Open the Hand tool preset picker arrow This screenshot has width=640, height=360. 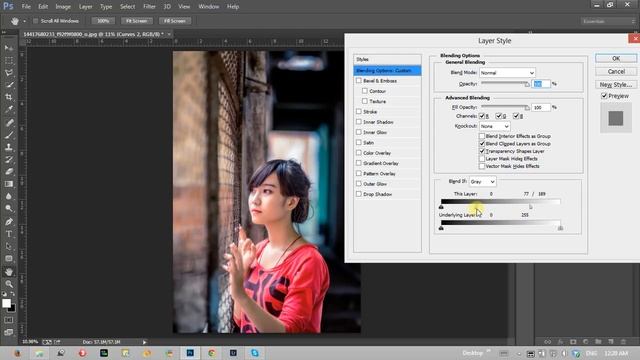24,21
